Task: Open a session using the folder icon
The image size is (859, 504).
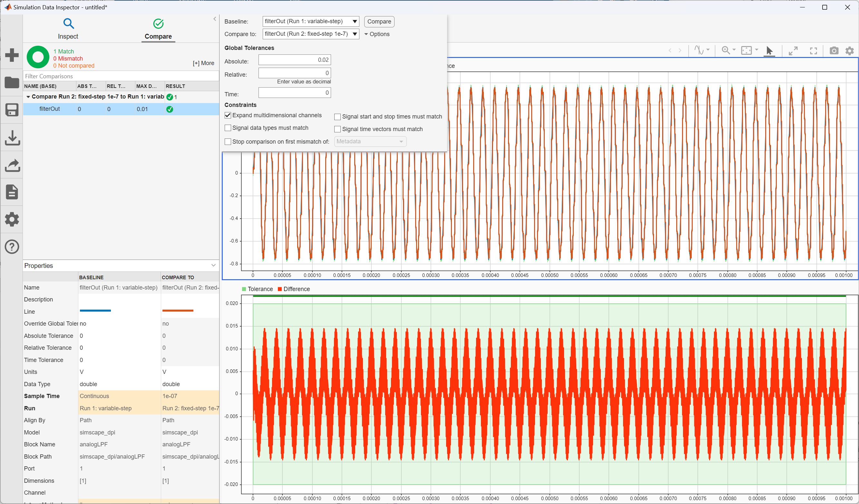Action: point(12,82)
